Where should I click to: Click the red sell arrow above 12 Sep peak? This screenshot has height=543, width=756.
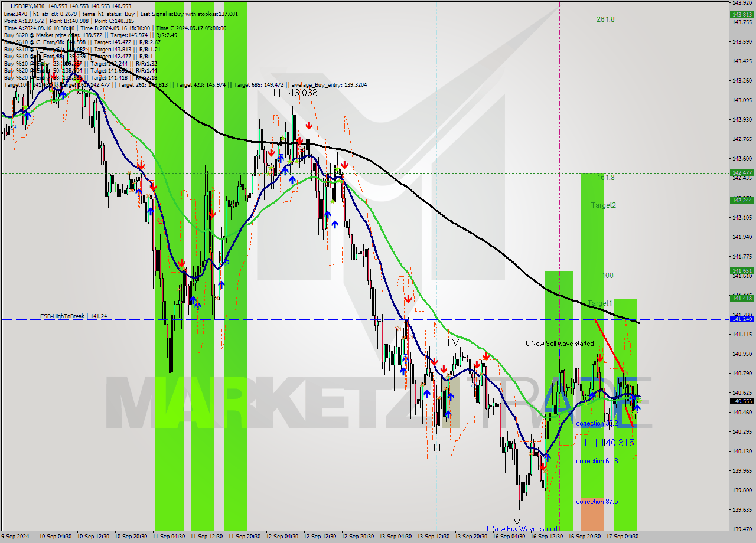click(x=309, y=125)
